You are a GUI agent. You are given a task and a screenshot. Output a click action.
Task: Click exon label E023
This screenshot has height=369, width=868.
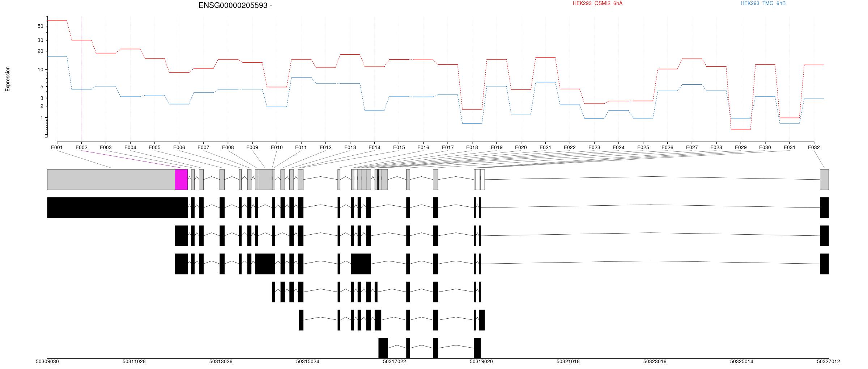594,147
